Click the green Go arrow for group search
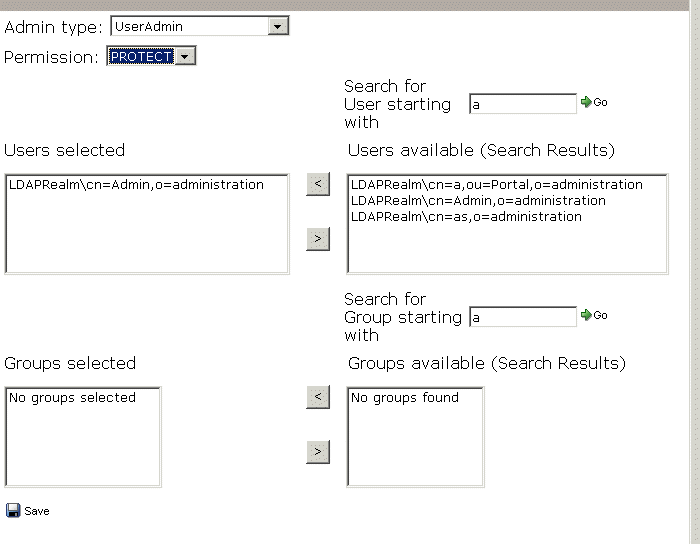This screenshot has height=544, width=700. click(x=586, y=315)
